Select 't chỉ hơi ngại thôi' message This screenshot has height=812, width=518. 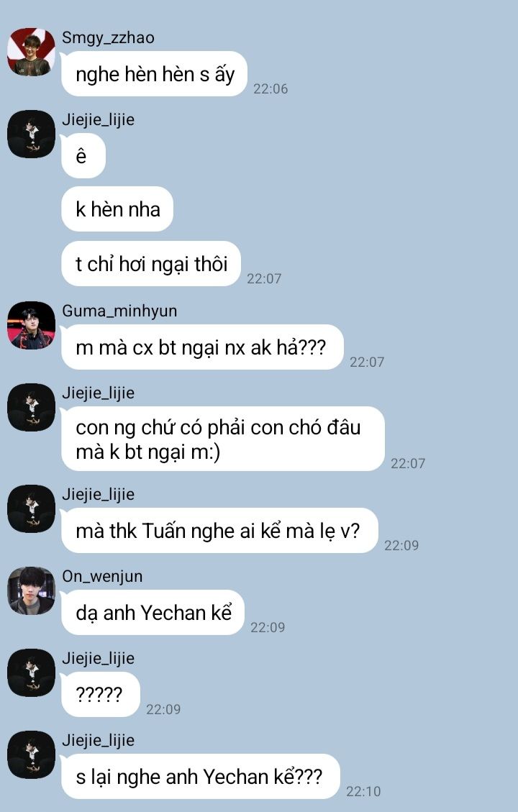[x=151, y=263]
